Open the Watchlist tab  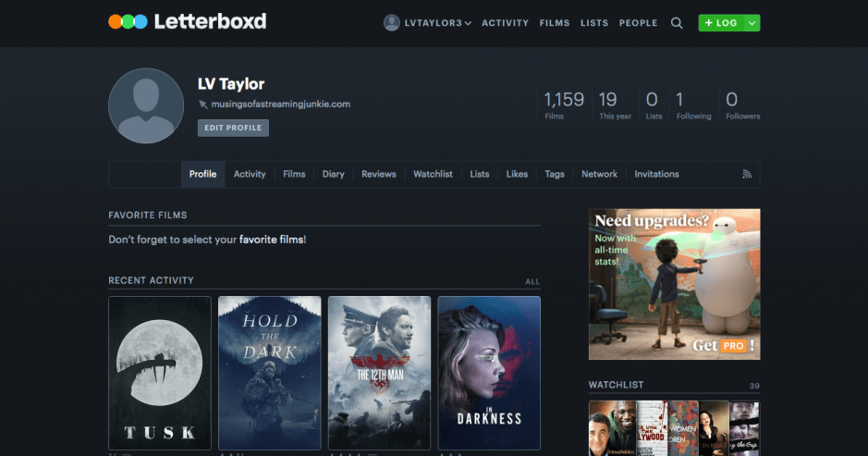(x=433, y=174)
